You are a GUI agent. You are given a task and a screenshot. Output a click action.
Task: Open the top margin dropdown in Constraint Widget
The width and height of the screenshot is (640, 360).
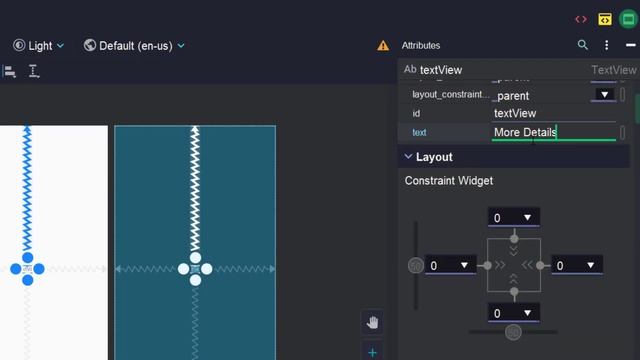click(527, 218)
